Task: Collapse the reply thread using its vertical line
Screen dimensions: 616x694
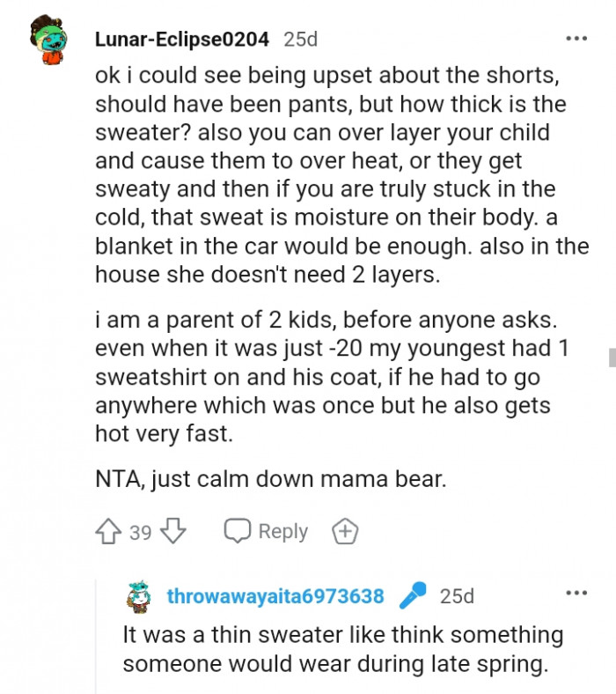Action: 96,634
